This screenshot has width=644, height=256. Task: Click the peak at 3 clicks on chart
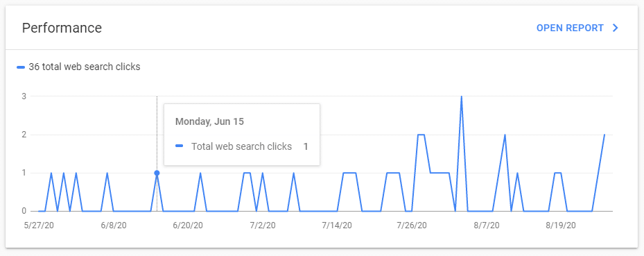coord(461,96)
